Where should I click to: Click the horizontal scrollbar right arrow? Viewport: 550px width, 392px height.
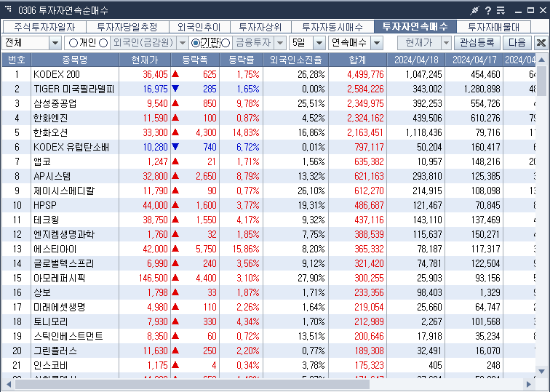point(529,384)
